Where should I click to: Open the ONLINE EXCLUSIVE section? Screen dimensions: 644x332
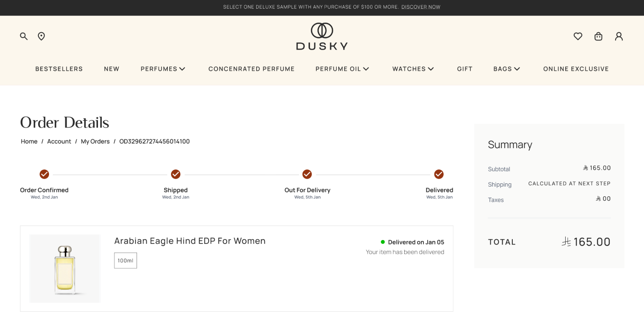coord(576,69)
